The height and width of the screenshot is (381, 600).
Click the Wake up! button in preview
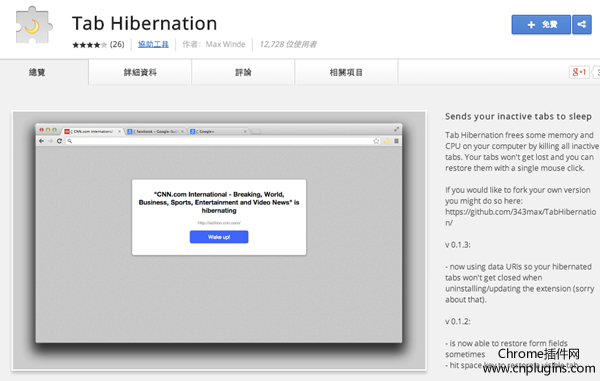click(x=219, y=237)
